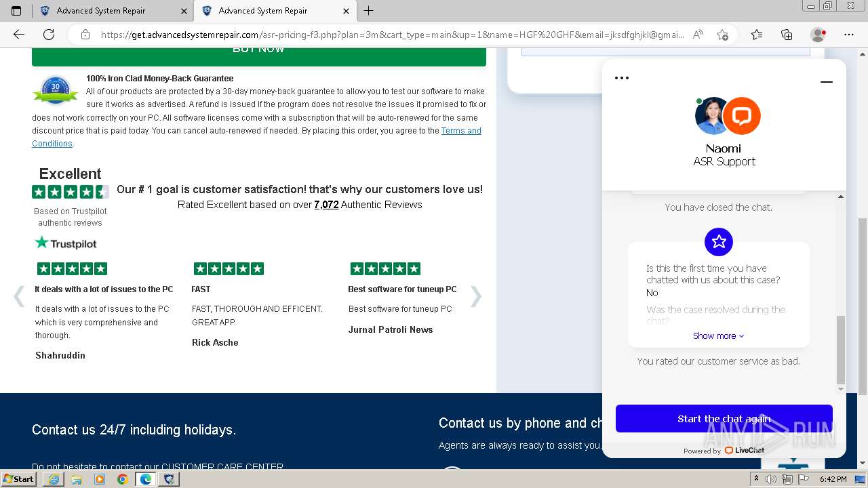Open Powered by LiveChat link
This screenshot has width=868, height=488.
pyautogui.click(x=724, y=450)
